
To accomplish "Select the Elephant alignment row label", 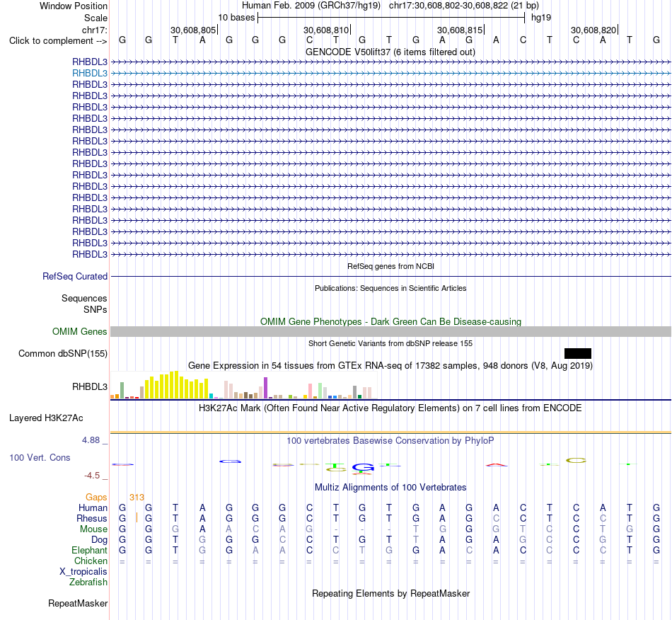I will [89, 550].
